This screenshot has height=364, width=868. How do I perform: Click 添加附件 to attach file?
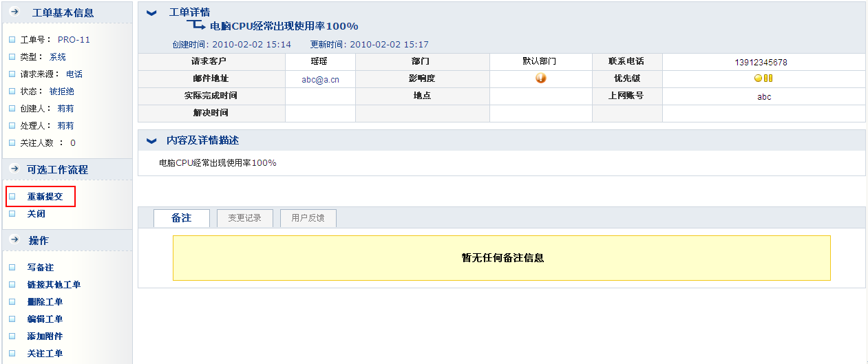(x=45, y=336)
